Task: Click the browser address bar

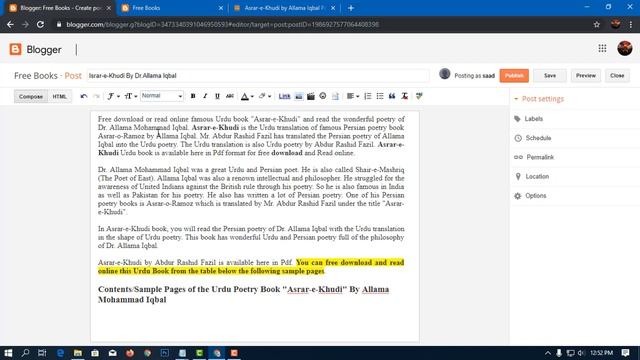Action: 322,24
